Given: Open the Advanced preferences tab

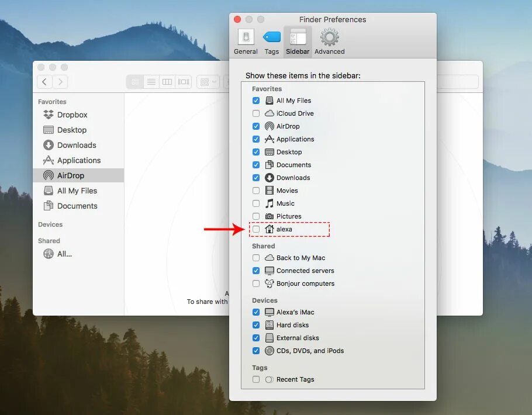Looking at the screenshot, I should pyautogui.click(x=330, y=42).
